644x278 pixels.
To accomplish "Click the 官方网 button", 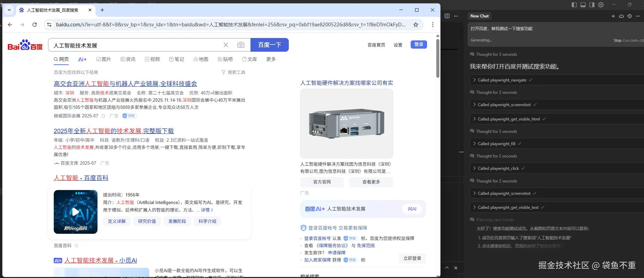I will point(322,182).
